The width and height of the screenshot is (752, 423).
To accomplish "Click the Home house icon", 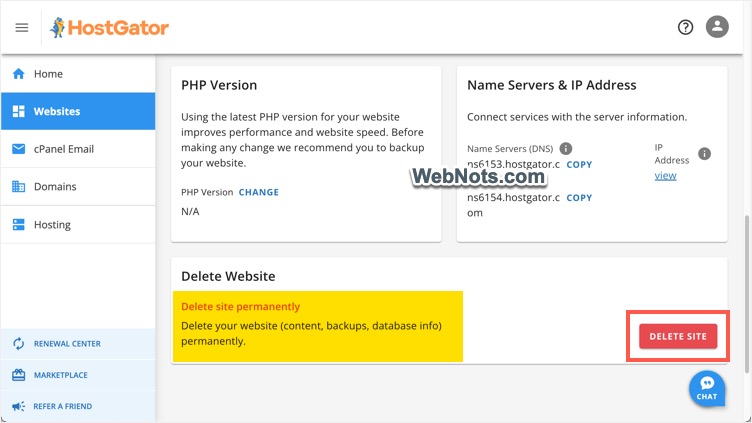I will tap(19, 74).
